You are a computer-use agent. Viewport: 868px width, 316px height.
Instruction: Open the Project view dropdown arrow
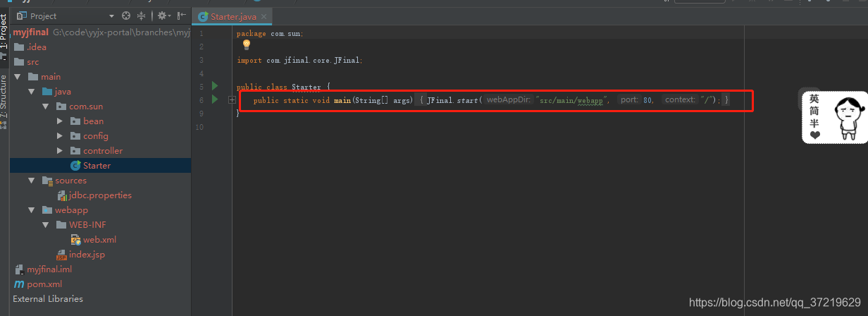[111, 16]
